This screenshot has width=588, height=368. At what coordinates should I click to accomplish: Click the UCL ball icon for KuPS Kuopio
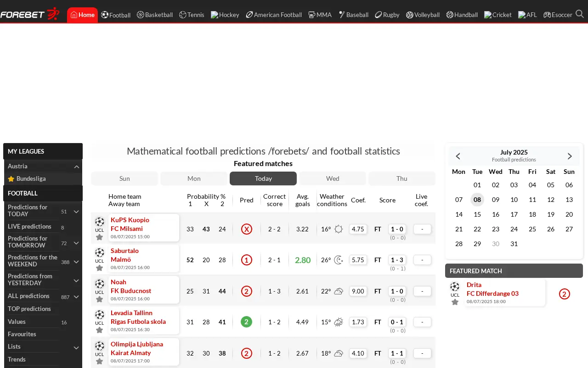point(100,222)
